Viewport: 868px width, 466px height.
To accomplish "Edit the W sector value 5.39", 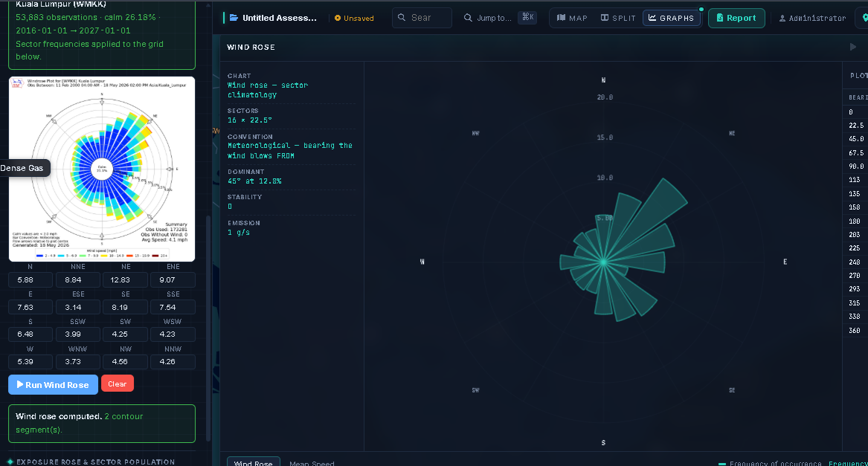I will pos(30,361).
